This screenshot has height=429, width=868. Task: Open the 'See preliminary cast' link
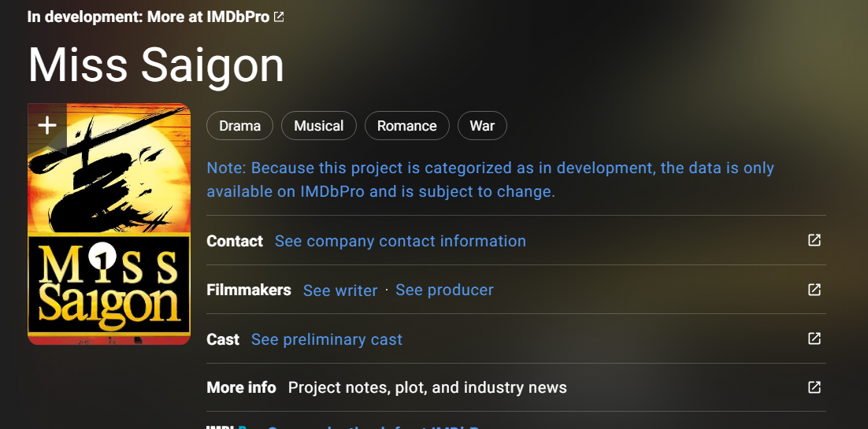327,339
